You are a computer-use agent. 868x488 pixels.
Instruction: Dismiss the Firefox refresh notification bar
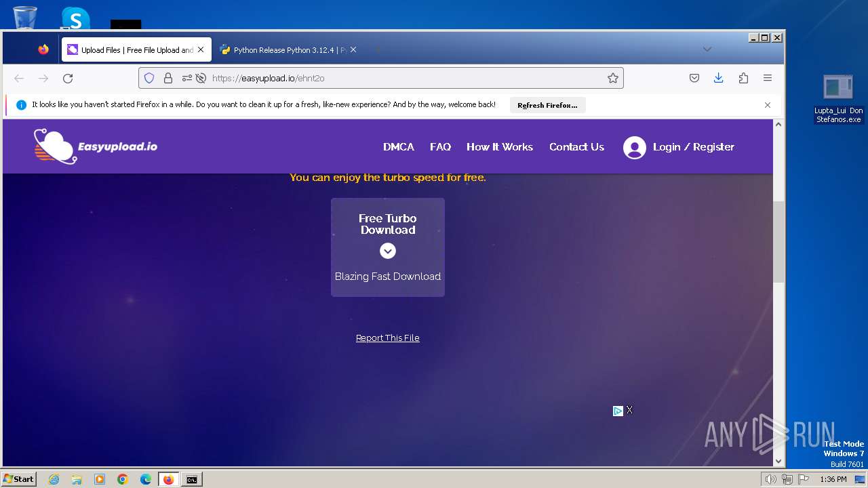(x=768, y=105)
